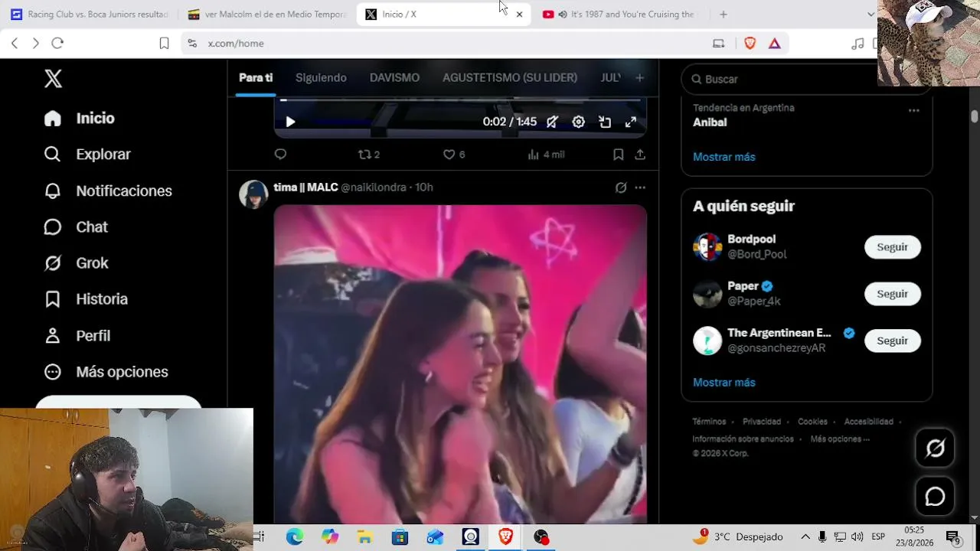Seek on the video progress bar

point(460,100)
